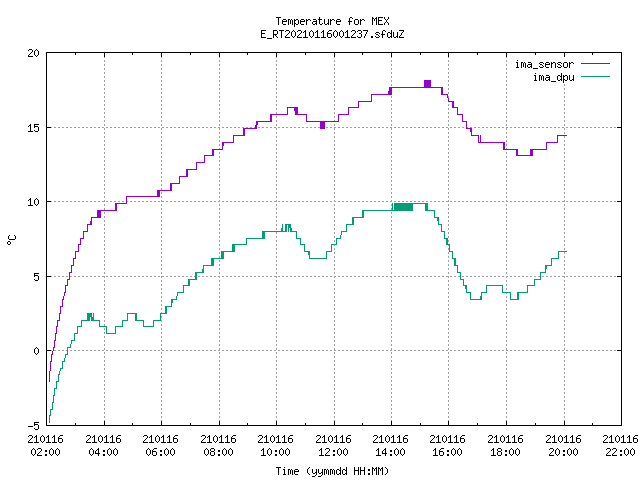Click the y-axis tick label 15
The image size is (640, 480).
33,128
